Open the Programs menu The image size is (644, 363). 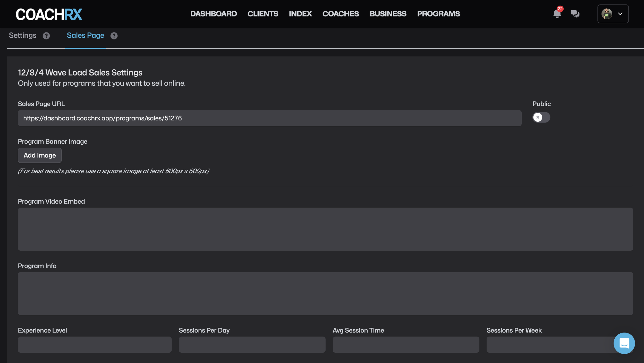[438, 14]
